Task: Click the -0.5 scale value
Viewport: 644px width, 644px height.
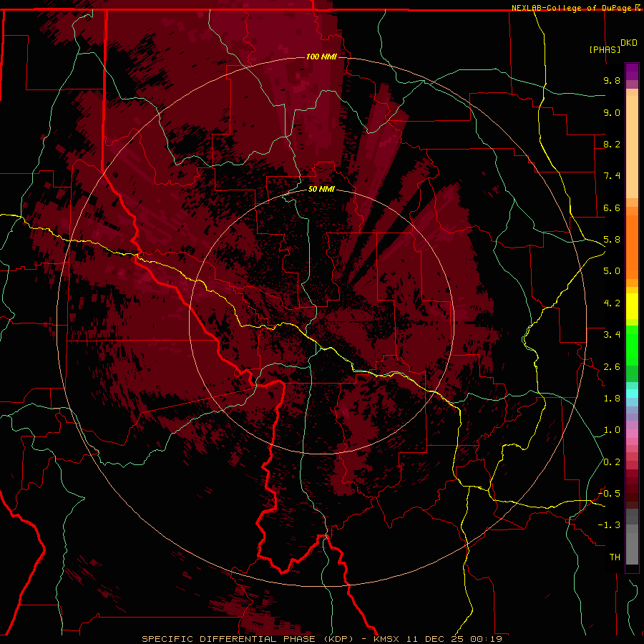Action: [609, 494]
